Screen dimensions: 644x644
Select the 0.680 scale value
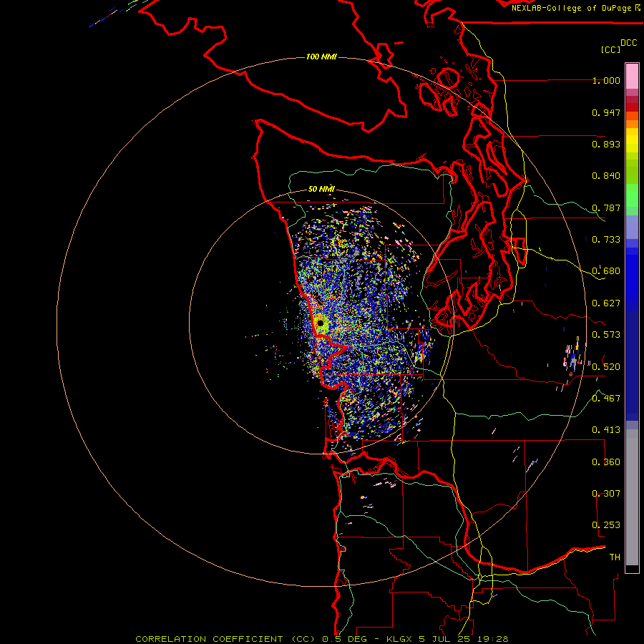tap(606, 271)
